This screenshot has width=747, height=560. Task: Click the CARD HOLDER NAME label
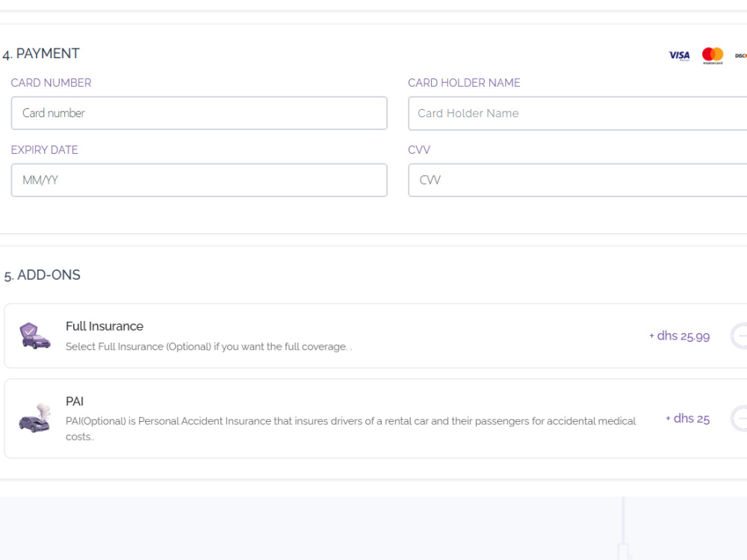pos(464,83)
